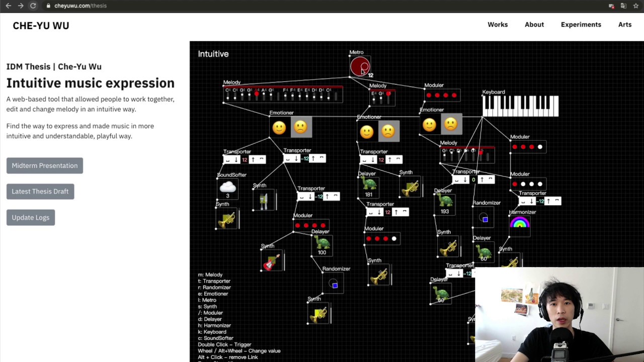Click the 'Intuitive' canvas title
644x362 pixels.
(x=213, y=54)
